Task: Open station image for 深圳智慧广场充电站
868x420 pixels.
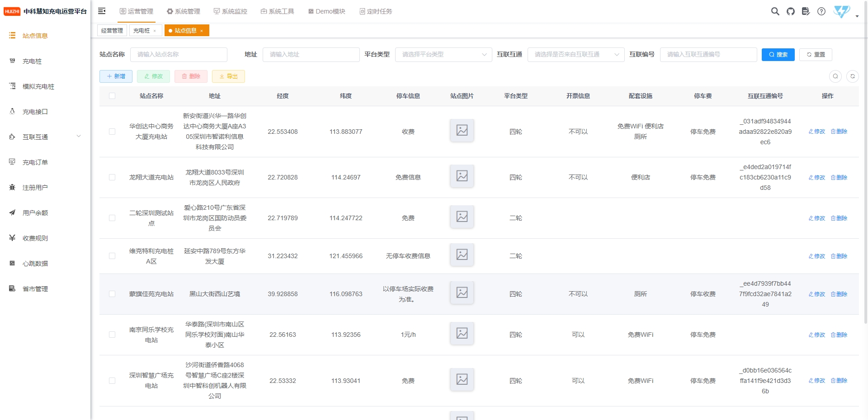Action: 462,379
